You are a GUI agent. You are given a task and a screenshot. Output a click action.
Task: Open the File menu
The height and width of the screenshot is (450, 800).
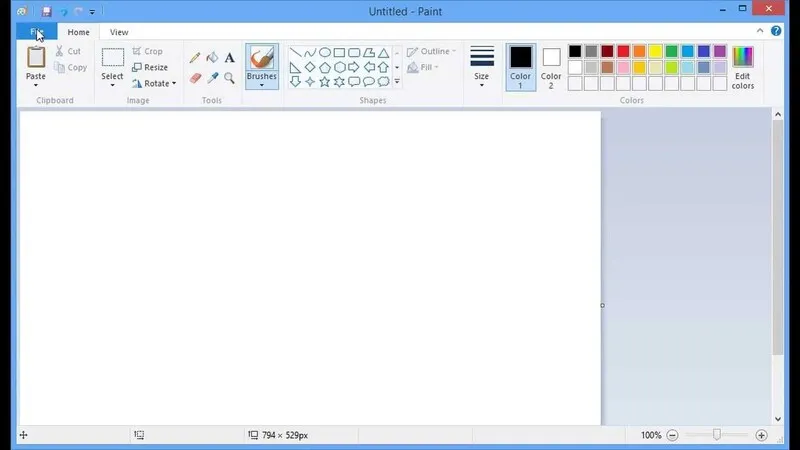point(37,32)
